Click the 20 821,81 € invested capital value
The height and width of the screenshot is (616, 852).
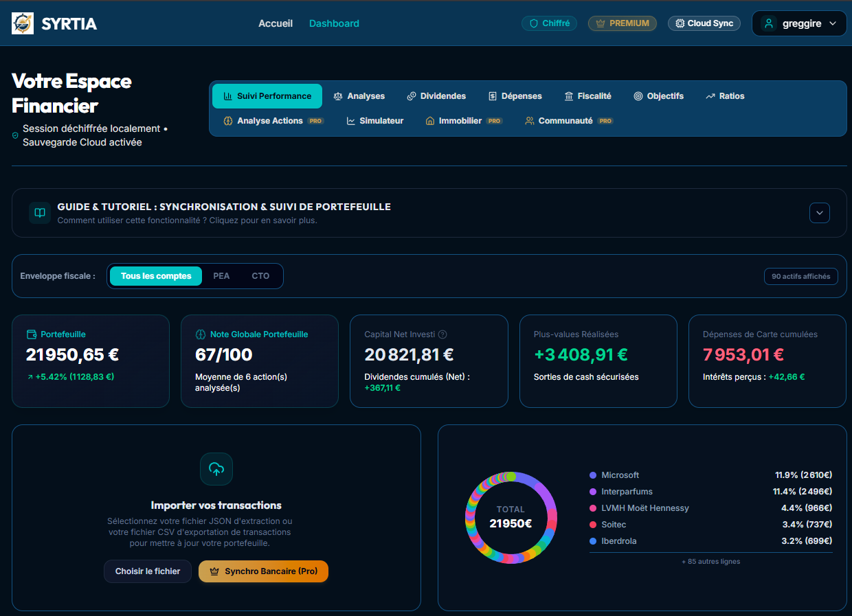(x=409, y=355)
